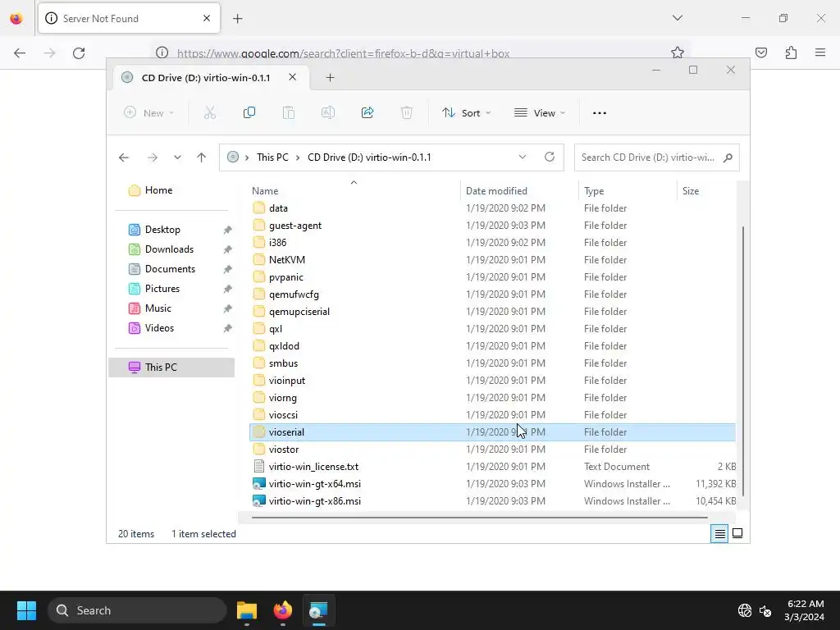Image resolution: width=840 pixels, height=630 pixels.
Task: Click the Rename icon in Explorer toolbar
Action: [x=328, y=112]
